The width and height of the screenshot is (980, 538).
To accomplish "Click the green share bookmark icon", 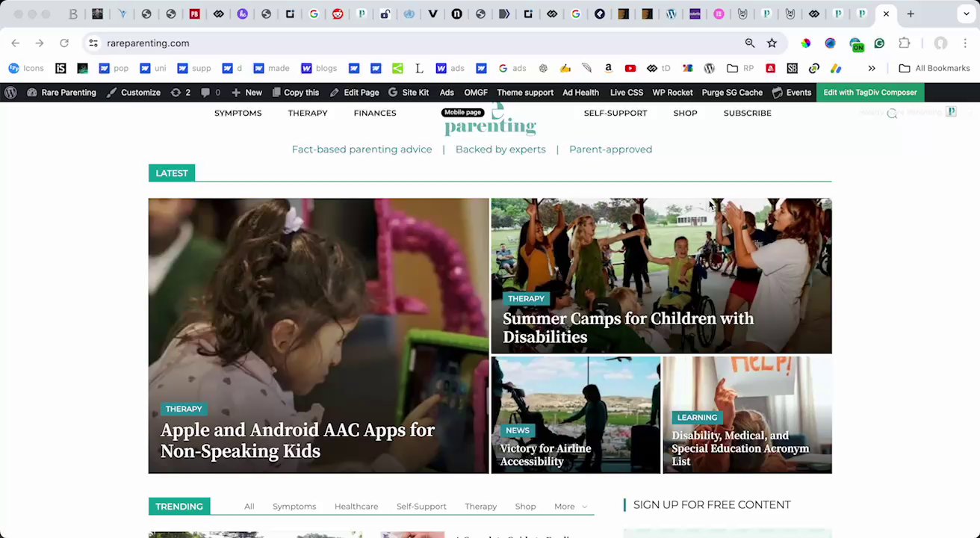I will pyautogui.click(x=397, y=68).
